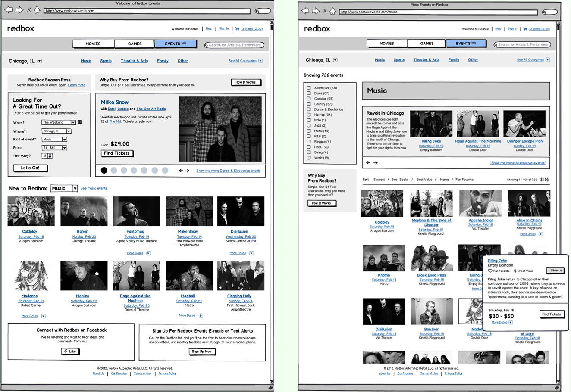Go to the next results page beside Showing 1 - 100 of 736

click(x=547, y=180)
